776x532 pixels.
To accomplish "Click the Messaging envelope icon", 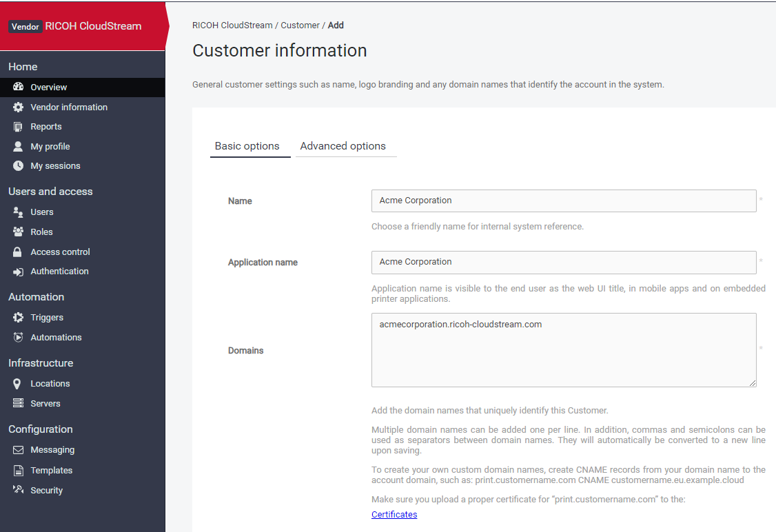I will (x=19, y=450).
